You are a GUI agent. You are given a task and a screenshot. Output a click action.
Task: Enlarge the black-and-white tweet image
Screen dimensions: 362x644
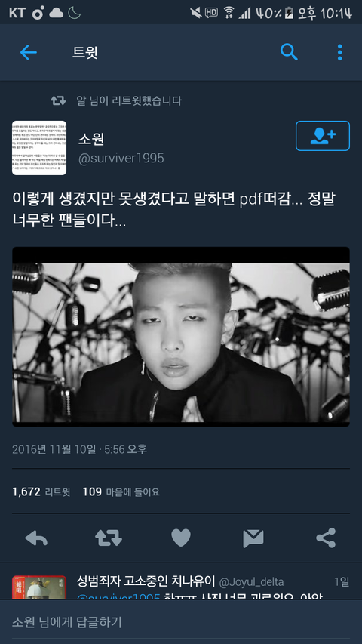(x=181, y=337)
